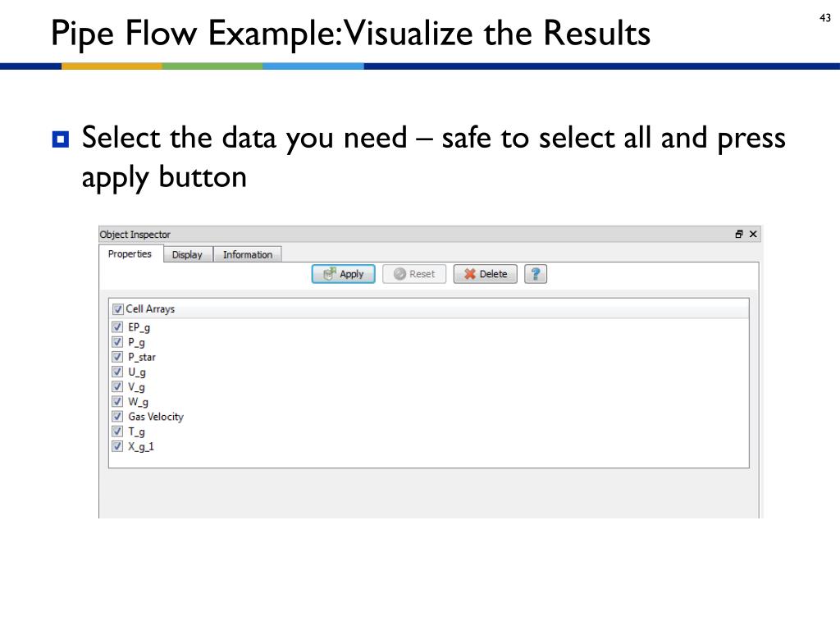Toggle the Gas Velocity checkbox
The height and width of the screenshot is (630, 840).
pos(117,416)
